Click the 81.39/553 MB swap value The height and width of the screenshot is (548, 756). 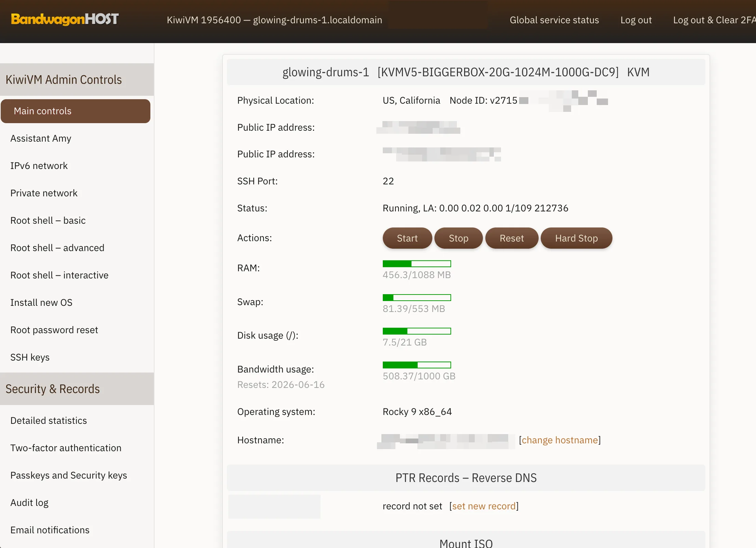414,309
